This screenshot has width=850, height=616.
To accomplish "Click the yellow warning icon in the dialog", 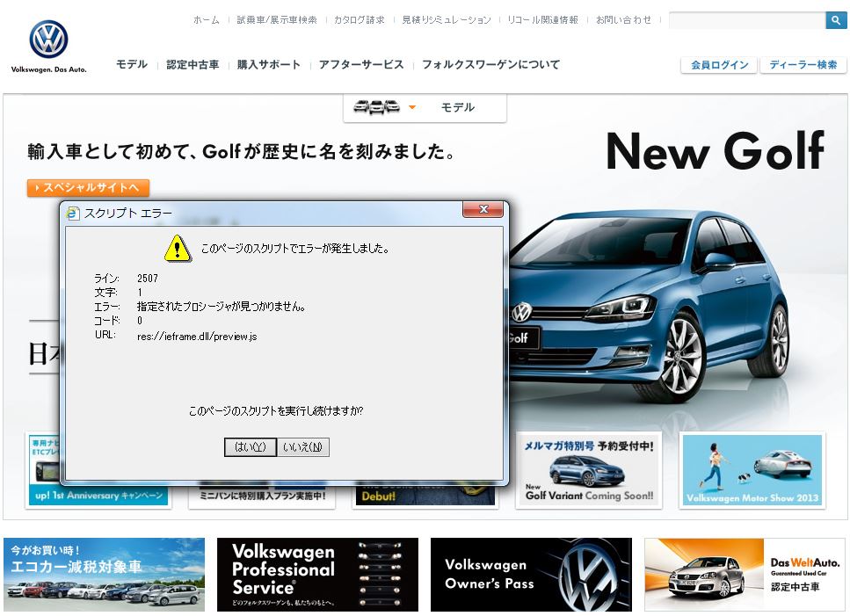I will (x=178, y=249).
